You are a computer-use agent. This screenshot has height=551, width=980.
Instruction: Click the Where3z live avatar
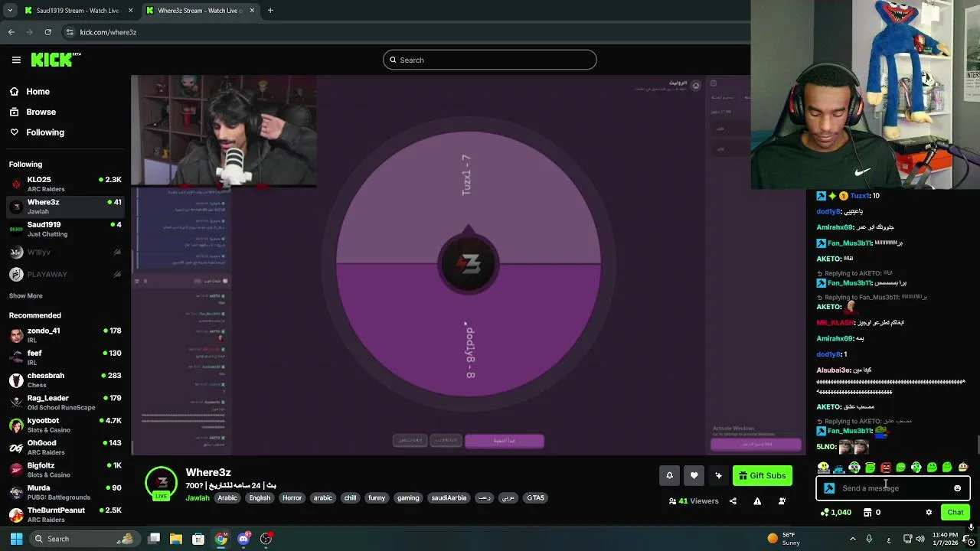[x=161, y=483]
